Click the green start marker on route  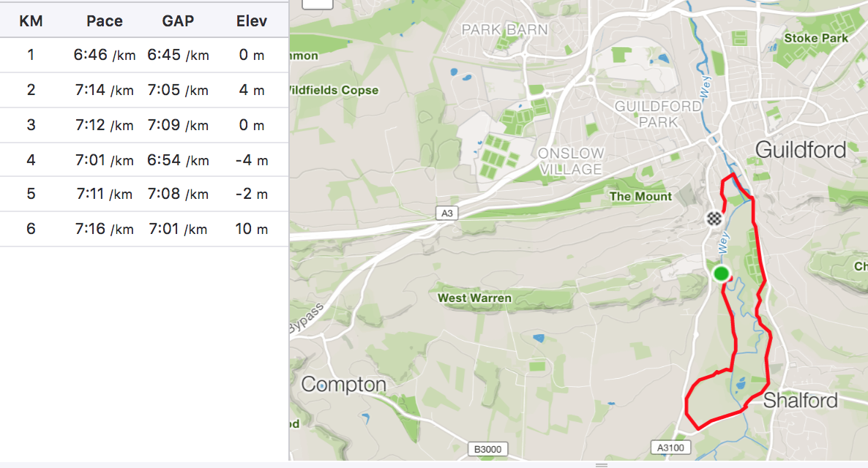point(721,273)
